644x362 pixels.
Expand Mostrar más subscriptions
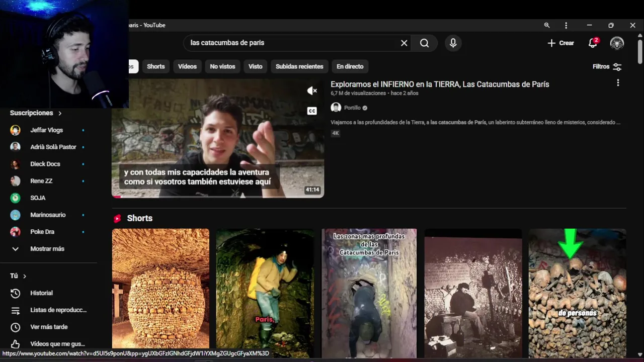pyautogui.click(x=47, y=249)
